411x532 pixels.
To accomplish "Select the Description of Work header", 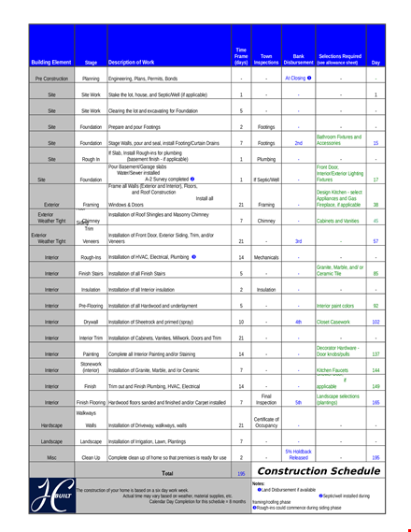I will [131, 63].
